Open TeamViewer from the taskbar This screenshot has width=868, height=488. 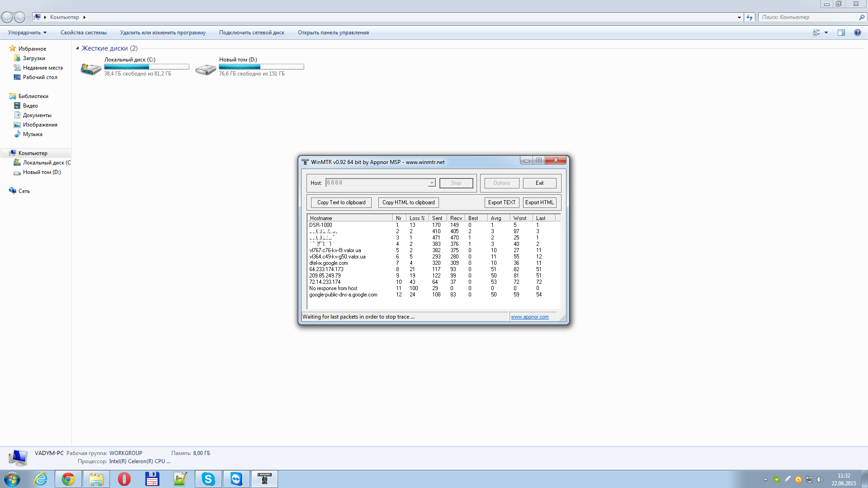(236, 479)
